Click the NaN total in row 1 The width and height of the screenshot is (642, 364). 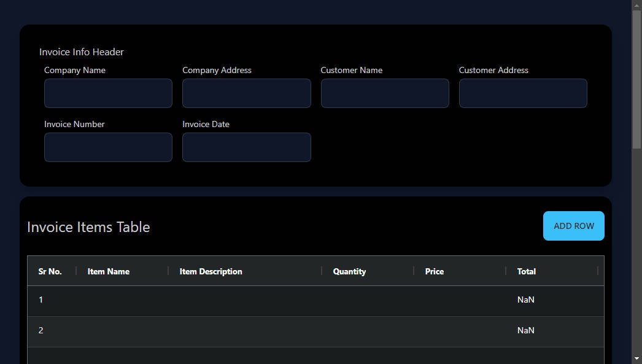tap(525, 300)
